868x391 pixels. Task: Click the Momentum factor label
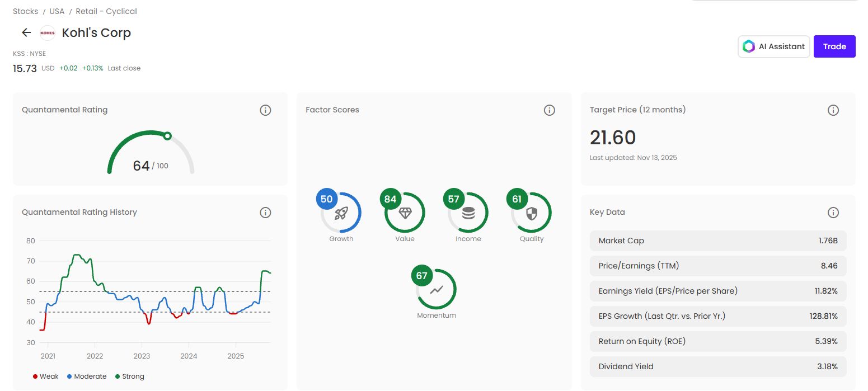pos(437,315)
